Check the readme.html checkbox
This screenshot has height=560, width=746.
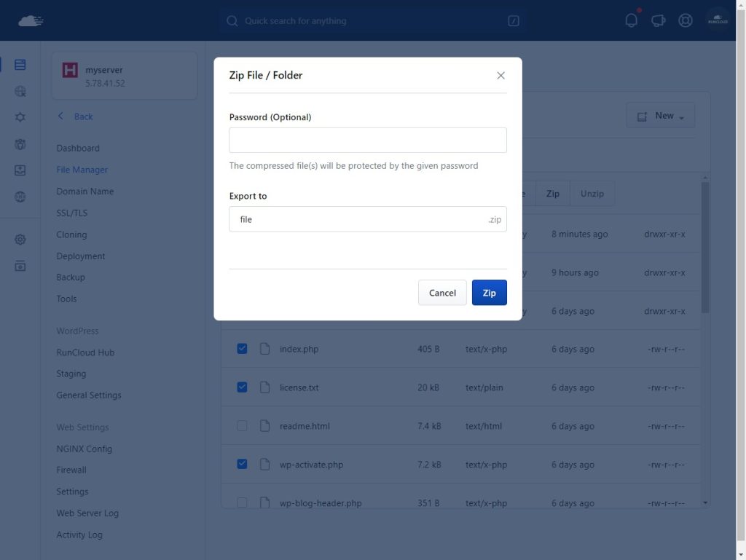pyautogui.click(x=242, y=425)
